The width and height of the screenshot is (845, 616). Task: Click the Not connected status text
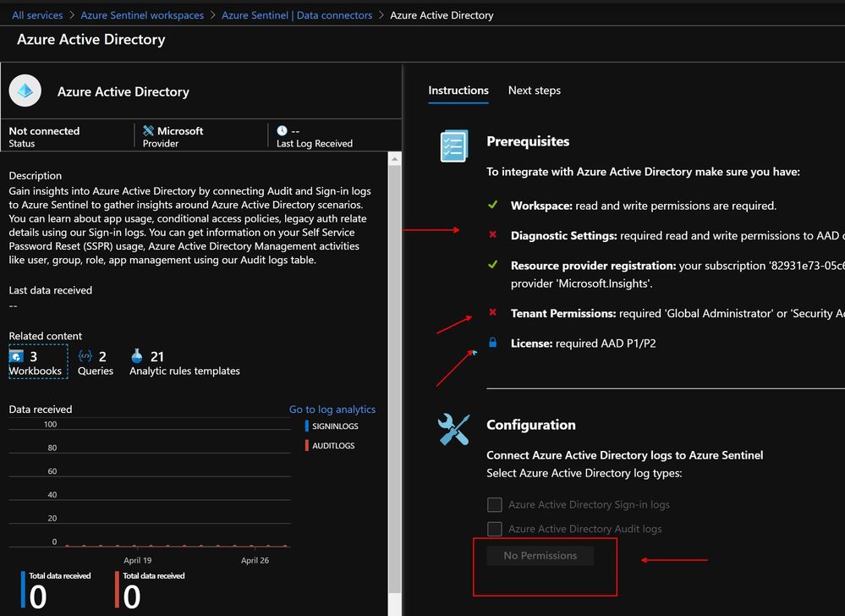(x=44, y=130)
